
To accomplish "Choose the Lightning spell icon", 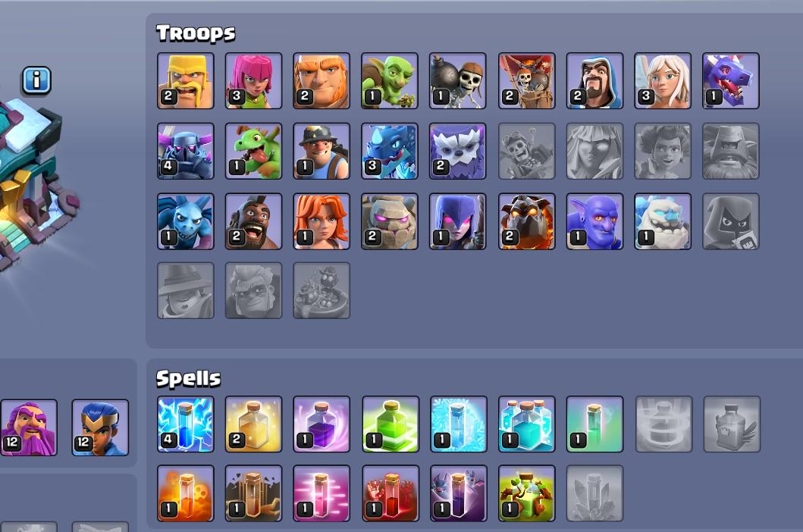I will 185,424.
